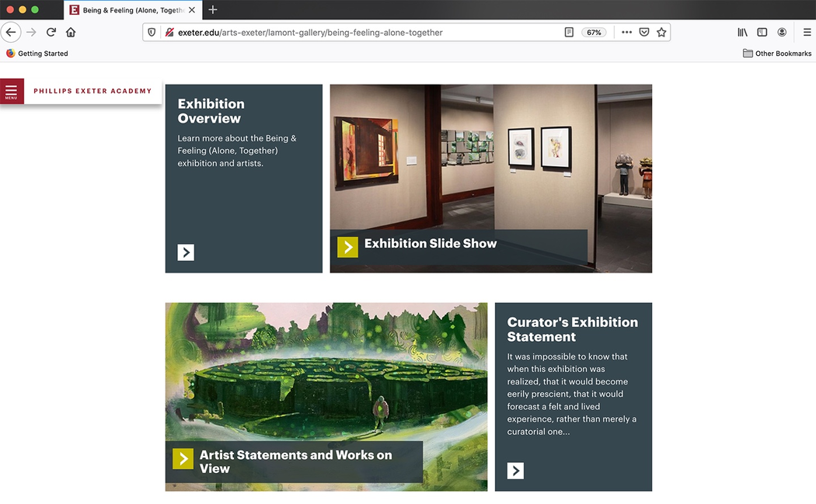Save page to Pocket
The width and height of the screenshot is (816, 504).
(x=643, y=33)
